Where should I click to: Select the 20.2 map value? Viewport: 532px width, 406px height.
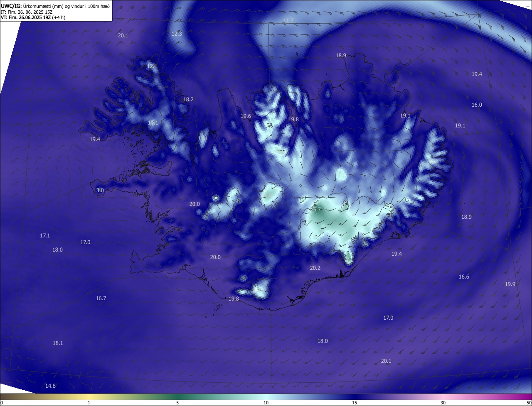[315, 268]
